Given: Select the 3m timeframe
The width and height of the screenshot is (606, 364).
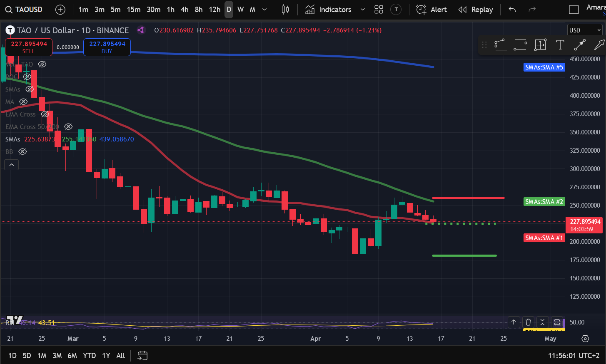Looking at the screenshot, I should [100, 10].
